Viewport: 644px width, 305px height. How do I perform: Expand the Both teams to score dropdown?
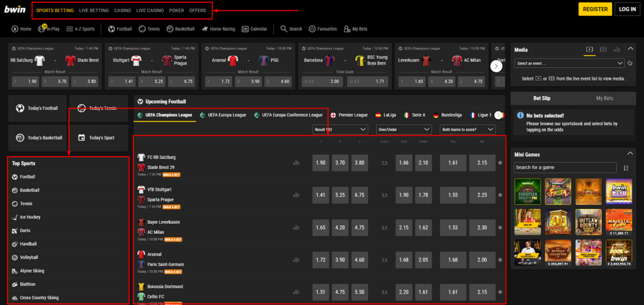472,130
